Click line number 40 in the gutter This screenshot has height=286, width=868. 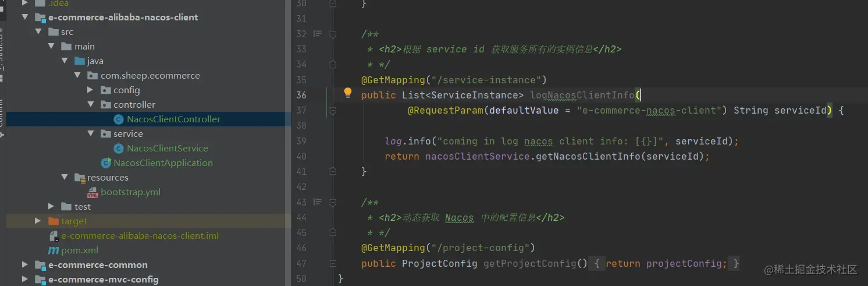pyautogui.click(x=301, y=156)
